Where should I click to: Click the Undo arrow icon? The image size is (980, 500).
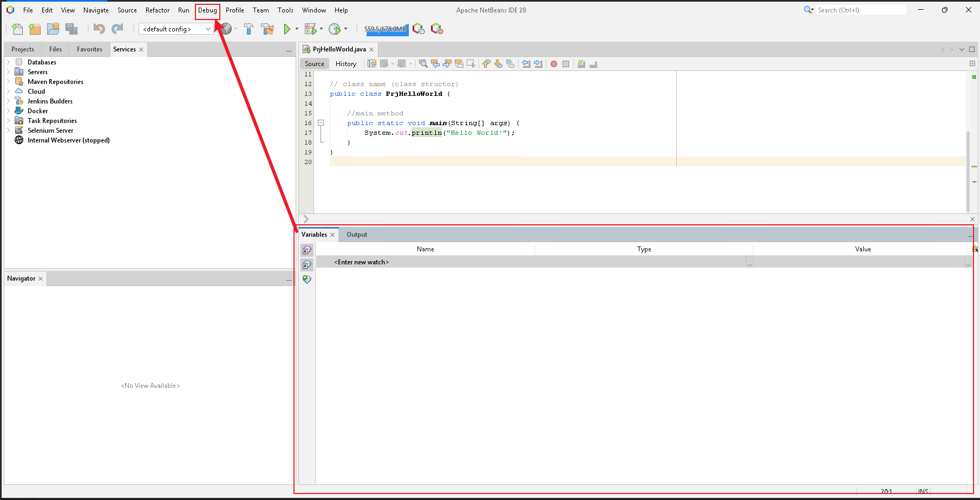99,29
